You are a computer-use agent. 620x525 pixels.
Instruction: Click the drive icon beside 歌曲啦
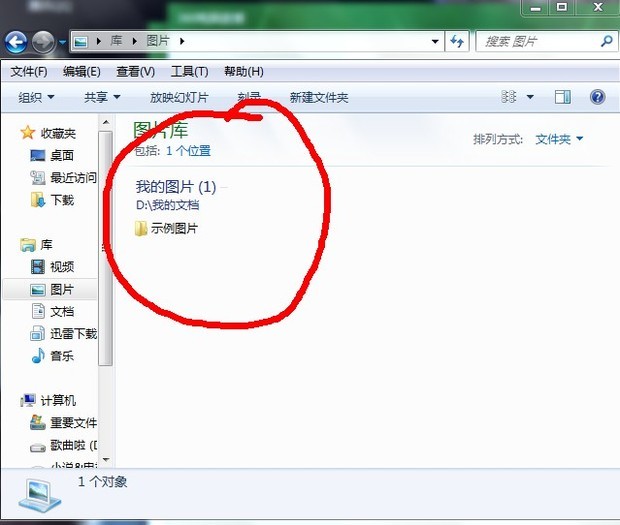[38, 448]
